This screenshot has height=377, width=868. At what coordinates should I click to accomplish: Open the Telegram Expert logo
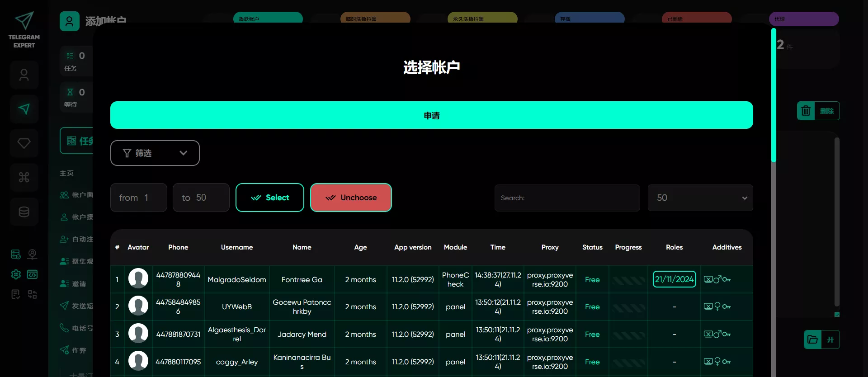tap(24, 30)
